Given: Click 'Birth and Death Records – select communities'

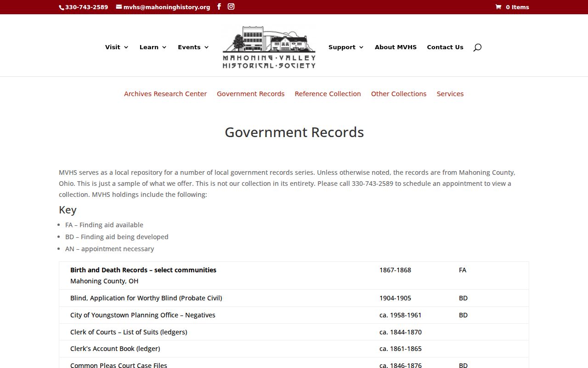Looking at the screenshot, I should click(143, 270).
